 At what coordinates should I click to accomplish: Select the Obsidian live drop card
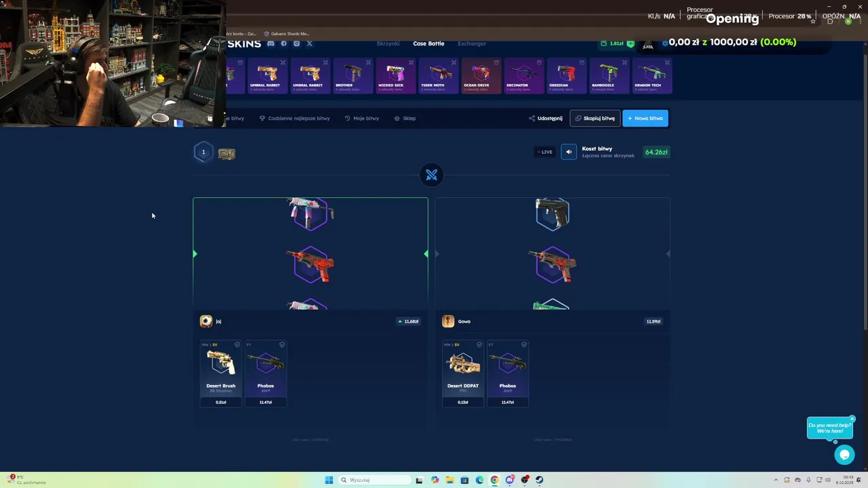coord(566,75)
